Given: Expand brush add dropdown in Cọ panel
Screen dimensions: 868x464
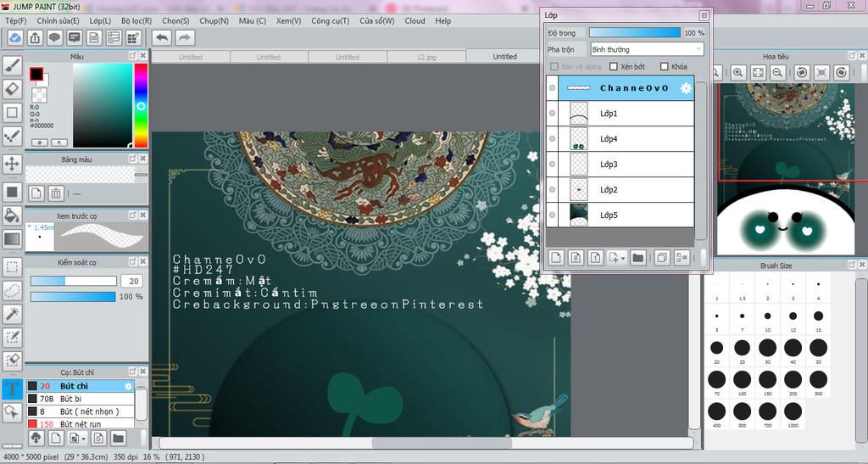Looking at the screenshot, I should [84, 439].
